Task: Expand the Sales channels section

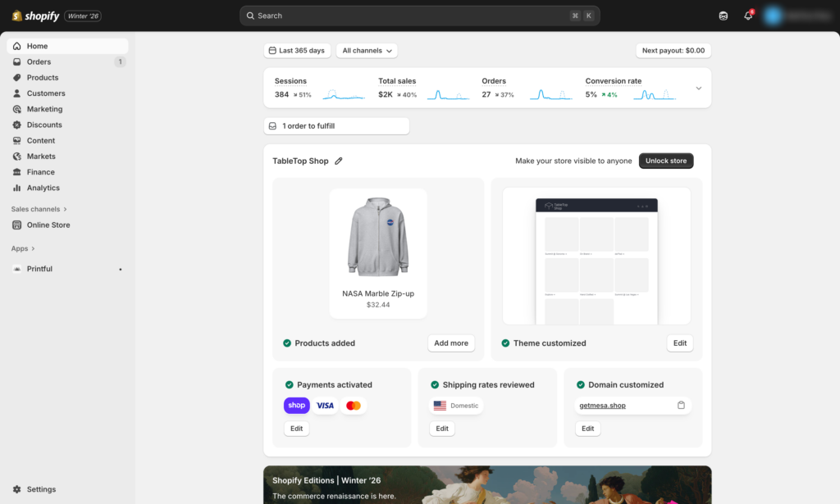Action: tap(39, 209)
